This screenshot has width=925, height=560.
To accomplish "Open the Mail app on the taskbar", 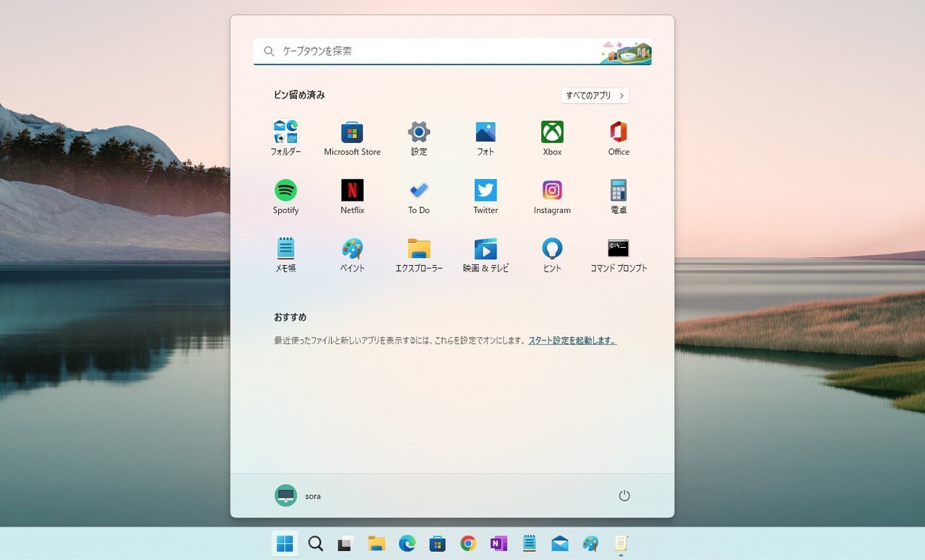I will click(559, 543).
